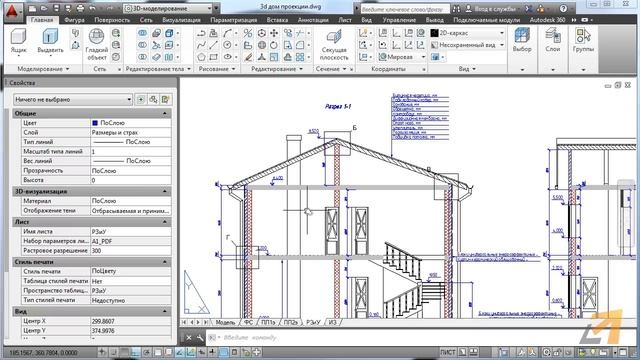Viewport: 640px width, 360px height.
Task: Select the Move tool in Редактирование panel
Action: pyautogui.click(x=274, y=33)
